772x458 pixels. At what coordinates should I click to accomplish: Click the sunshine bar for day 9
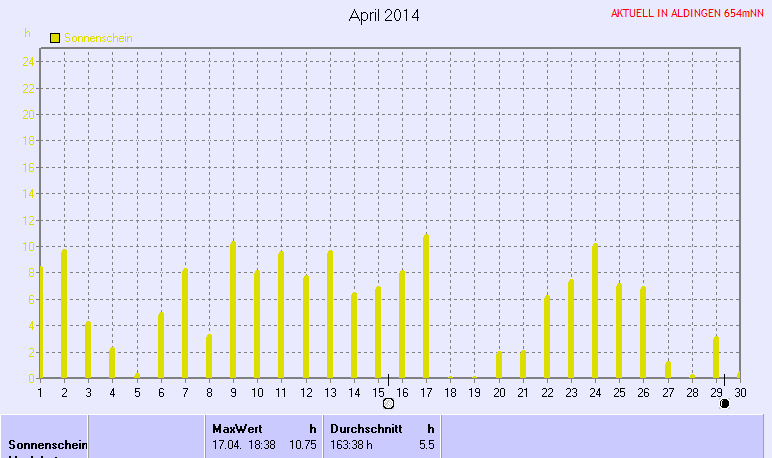pos(233,310)
